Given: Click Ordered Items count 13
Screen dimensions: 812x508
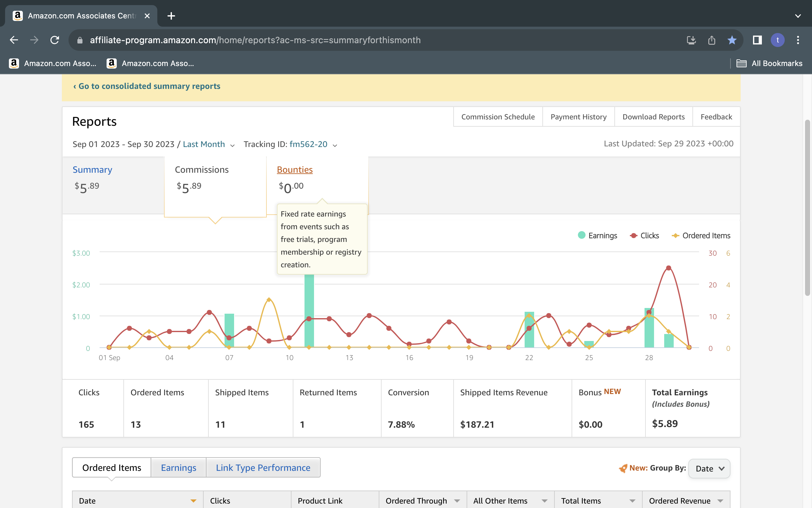Looking at the screenshot, I should coord(135,424).
